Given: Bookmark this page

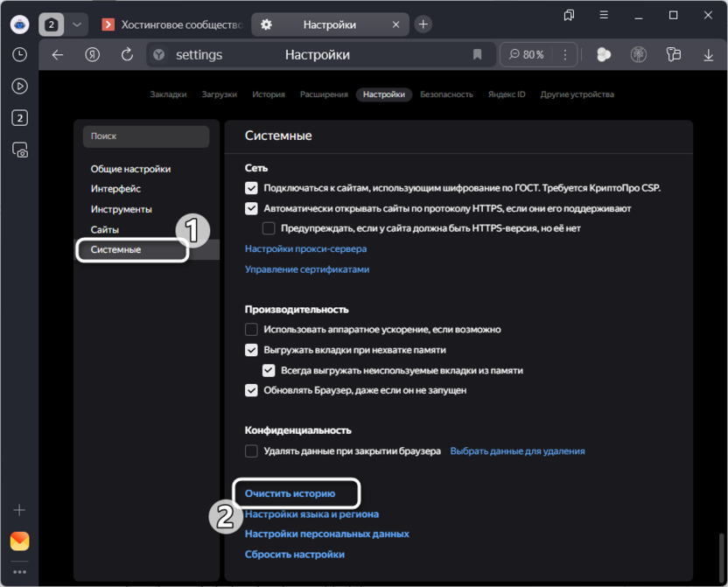Looking at the screenshot, I should (477, 55).
